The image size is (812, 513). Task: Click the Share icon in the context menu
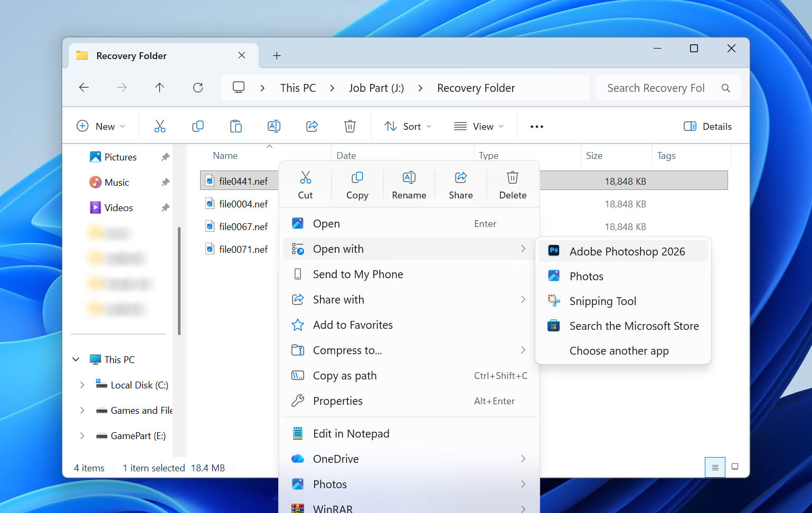coord(460,183)
